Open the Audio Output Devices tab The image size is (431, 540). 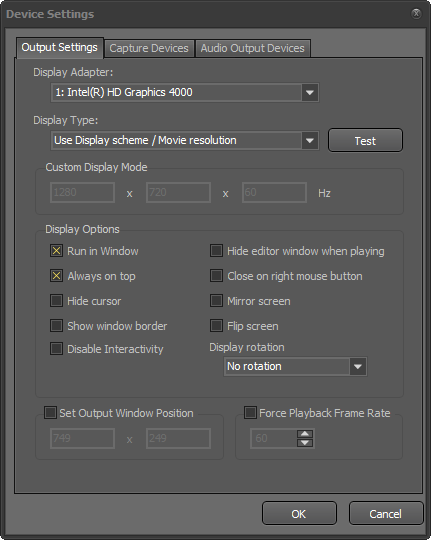coord(253,48)
